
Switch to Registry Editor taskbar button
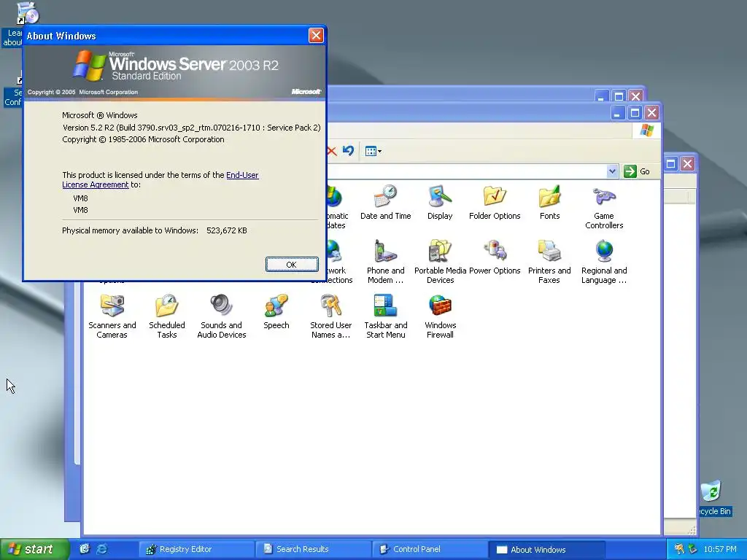click(196, 549)
